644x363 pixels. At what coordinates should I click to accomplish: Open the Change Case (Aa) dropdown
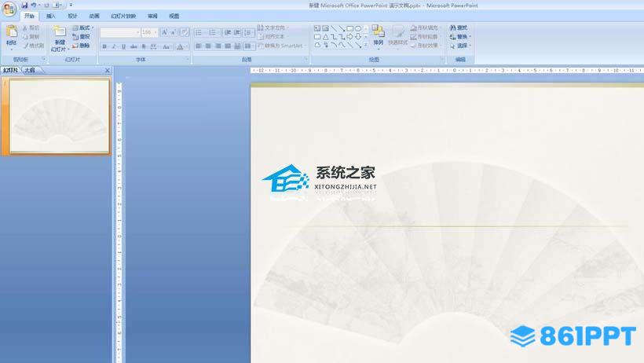coord(166,46)
